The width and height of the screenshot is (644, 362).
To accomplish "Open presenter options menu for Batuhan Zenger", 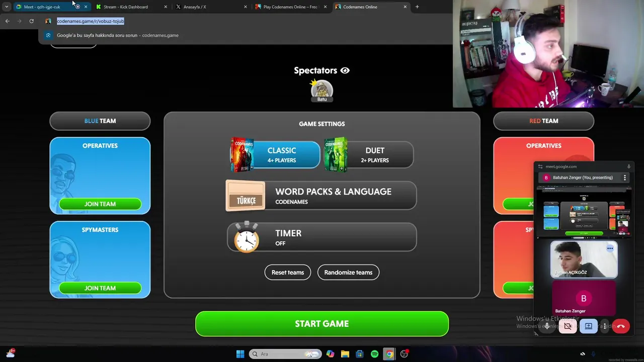I will click(x=625, y=177).
